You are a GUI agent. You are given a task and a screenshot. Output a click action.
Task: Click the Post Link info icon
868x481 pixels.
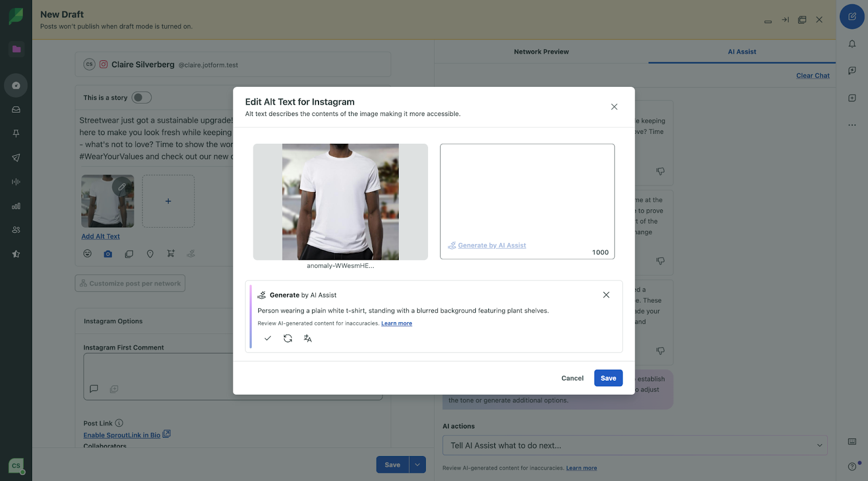[119, 423]
